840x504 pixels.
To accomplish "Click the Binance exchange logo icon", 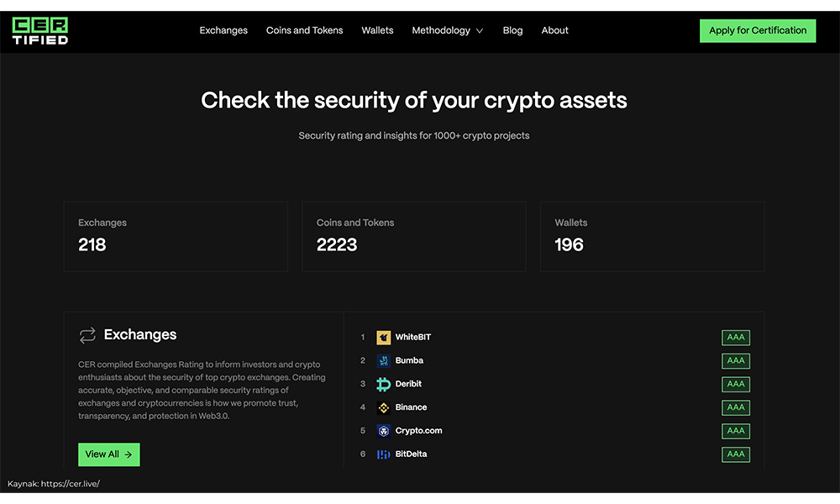I will coord(384,407).
